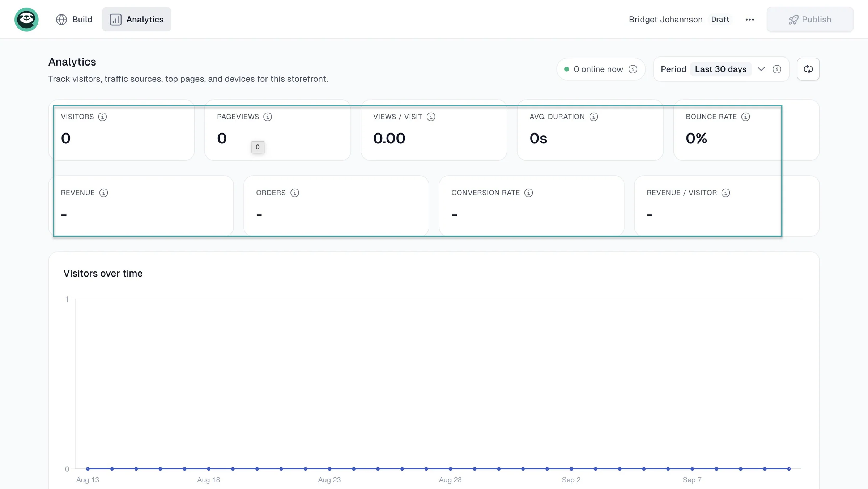The image size is (868, 489).
Task: Click the Sep 2 axis label
Action: pos(571,480)
